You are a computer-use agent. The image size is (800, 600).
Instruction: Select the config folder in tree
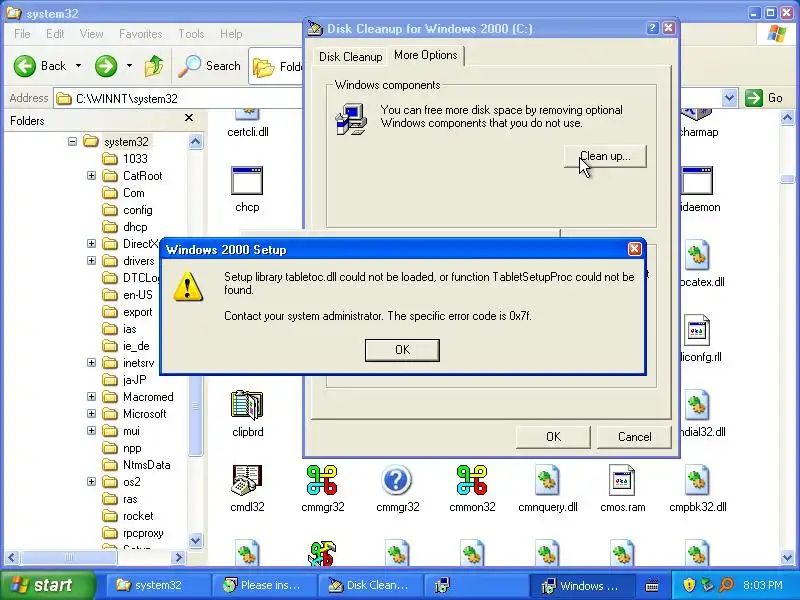coord(128,210)
